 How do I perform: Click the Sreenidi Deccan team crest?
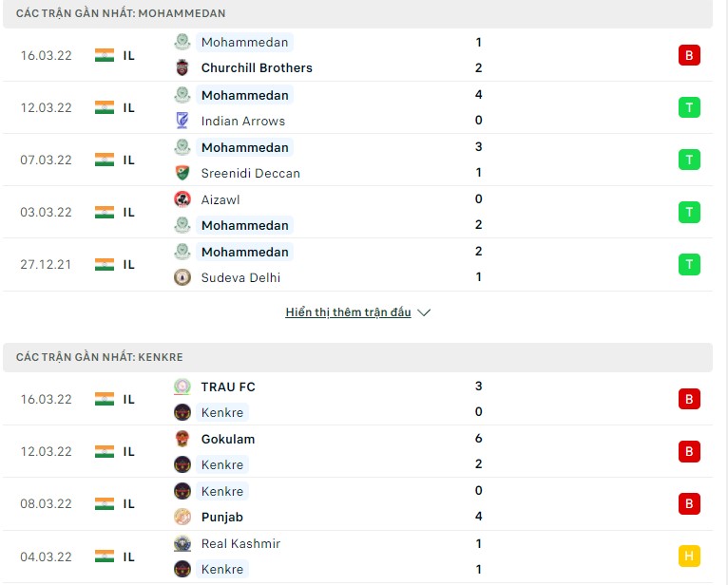(x=182, y=173)
